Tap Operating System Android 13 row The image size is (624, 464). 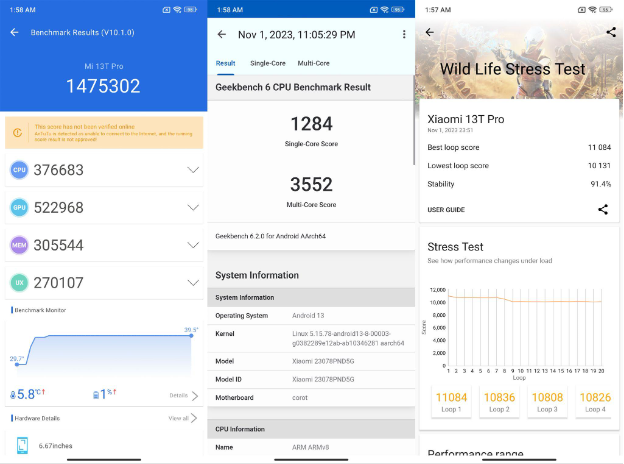311,316
